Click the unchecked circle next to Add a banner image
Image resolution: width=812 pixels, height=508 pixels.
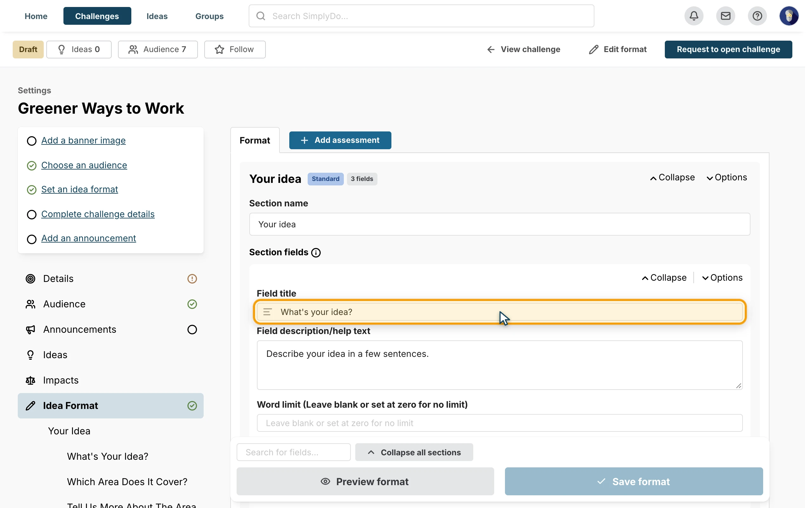coord(31,141)
